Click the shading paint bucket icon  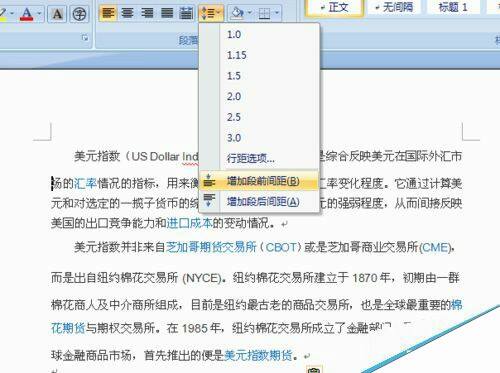(x=238, y=13)
